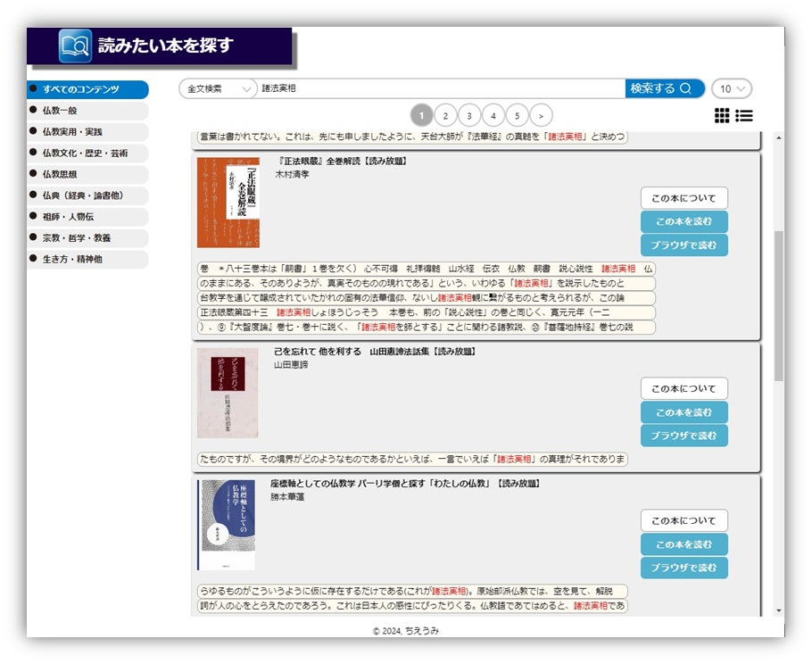Open the results-per-page dropdown showing 10

[x=732, y=88]
